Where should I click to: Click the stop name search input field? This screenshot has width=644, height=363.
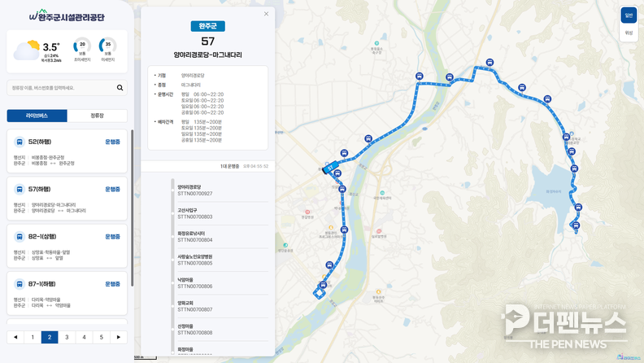point(60,87)
